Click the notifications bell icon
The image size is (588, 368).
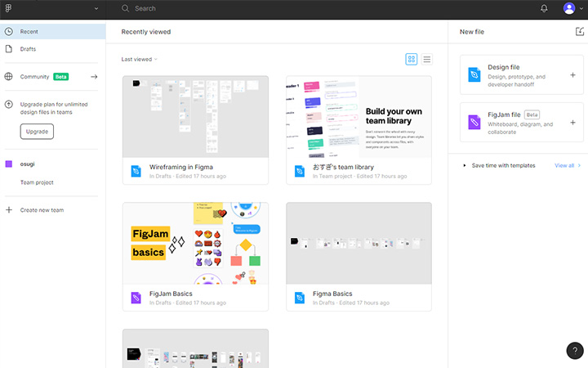[x=545, y=8]
